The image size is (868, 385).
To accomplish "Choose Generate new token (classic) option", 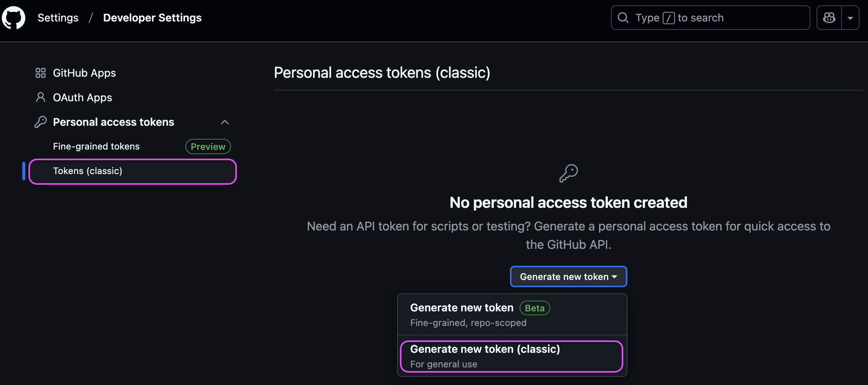I will pos(512,356).
